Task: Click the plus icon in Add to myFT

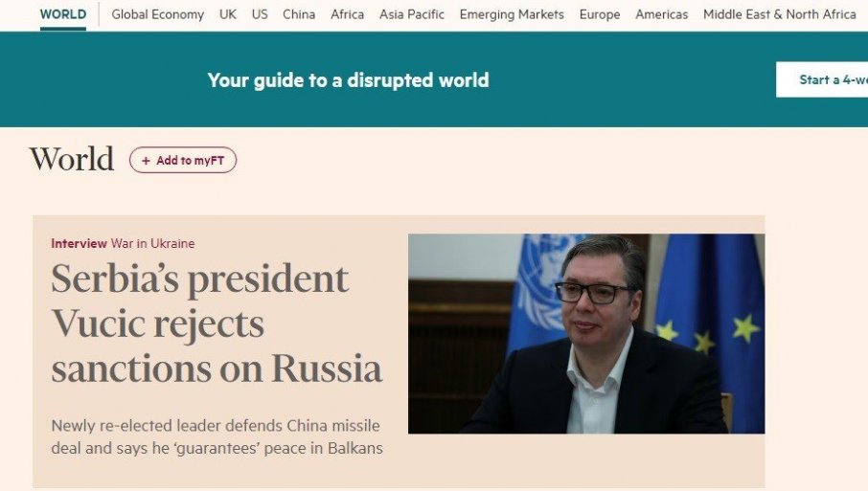Action: coord(146,161)
